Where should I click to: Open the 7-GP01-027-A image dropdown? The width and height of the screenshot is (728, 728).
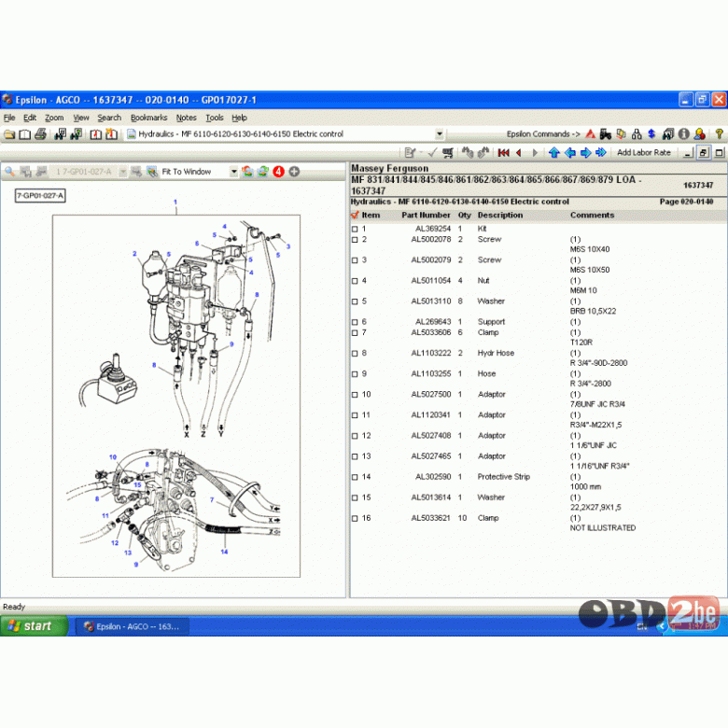(123, 172)
